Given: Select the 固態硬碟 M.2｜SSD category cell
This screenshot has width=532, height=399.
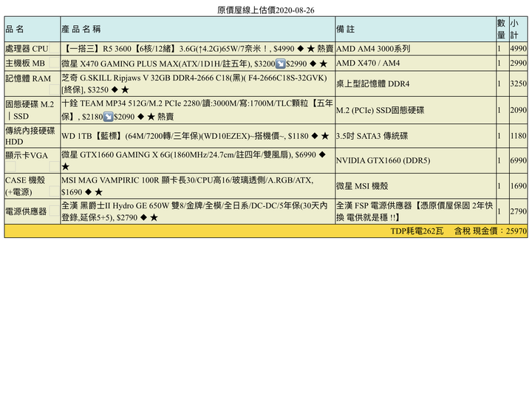Looking at the screenshot, I should pyautogui.click(x=33, y=110).
